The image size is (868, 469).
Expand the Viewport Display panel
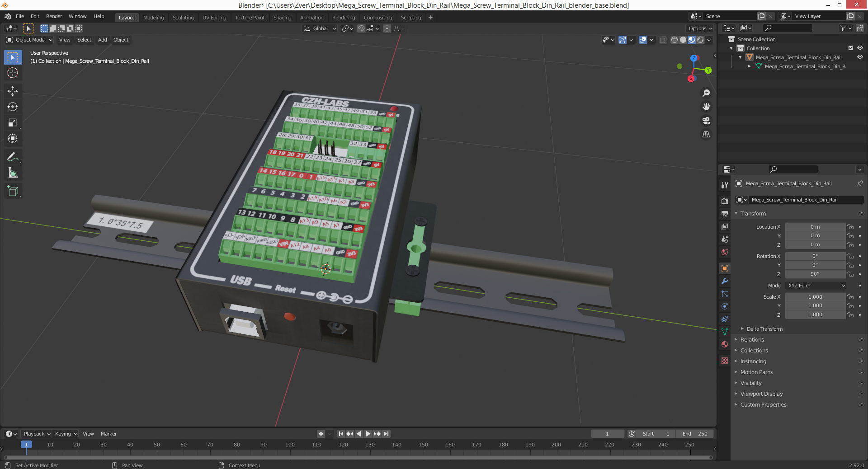coord(761,394)
